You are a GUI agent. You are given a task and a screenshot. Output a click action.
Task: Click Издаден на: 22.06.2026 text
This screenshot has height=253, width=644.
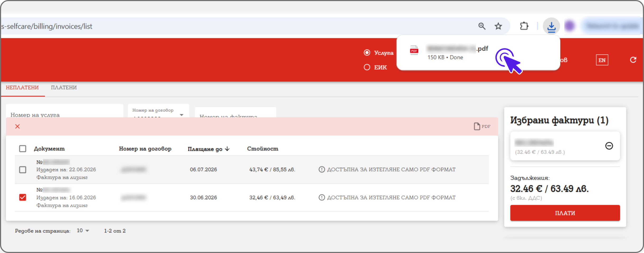click(66, 169)
